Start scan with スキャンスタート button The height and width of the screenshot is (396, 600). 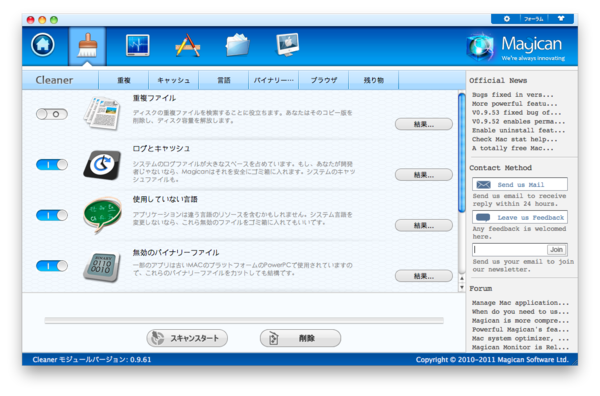point(187,338)
